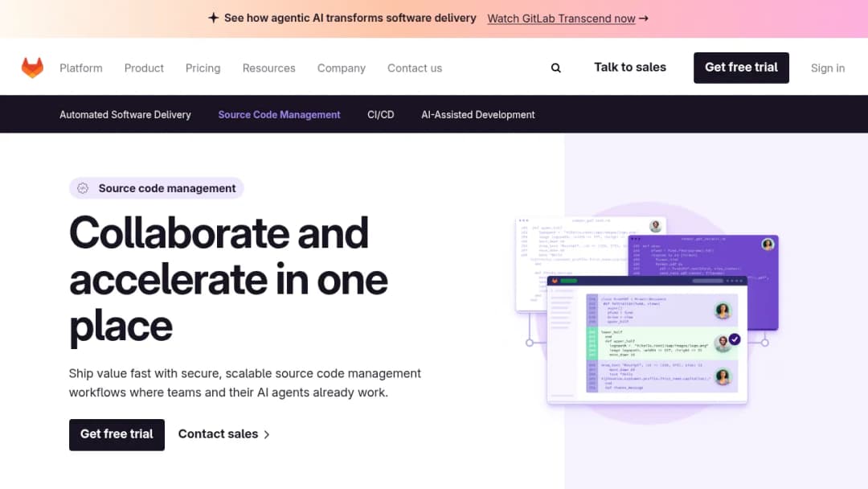This screenshot has height=489, width=868.
Task: Open the Sign in link
Action: pyautogui.click(x=828, y=68)
